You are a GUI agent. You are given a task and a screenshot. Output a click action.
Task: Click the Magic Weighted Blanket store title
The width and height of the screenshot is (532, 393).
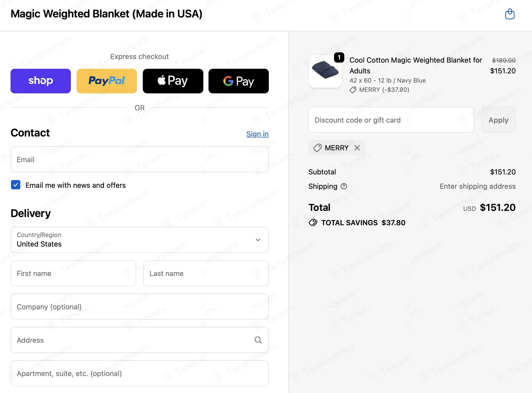(x=107, y=14)
